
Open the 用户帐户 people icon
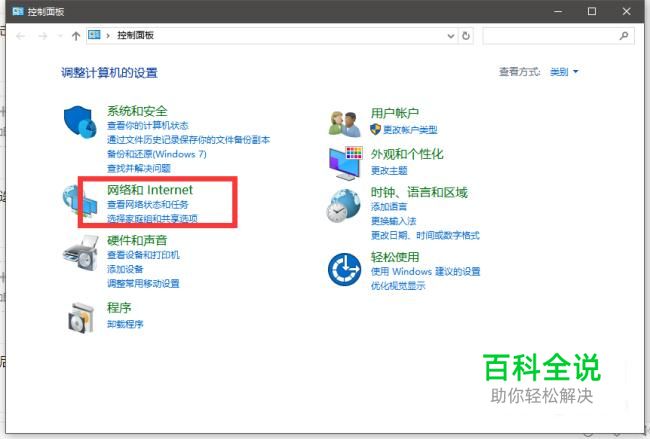click(344, 124)
